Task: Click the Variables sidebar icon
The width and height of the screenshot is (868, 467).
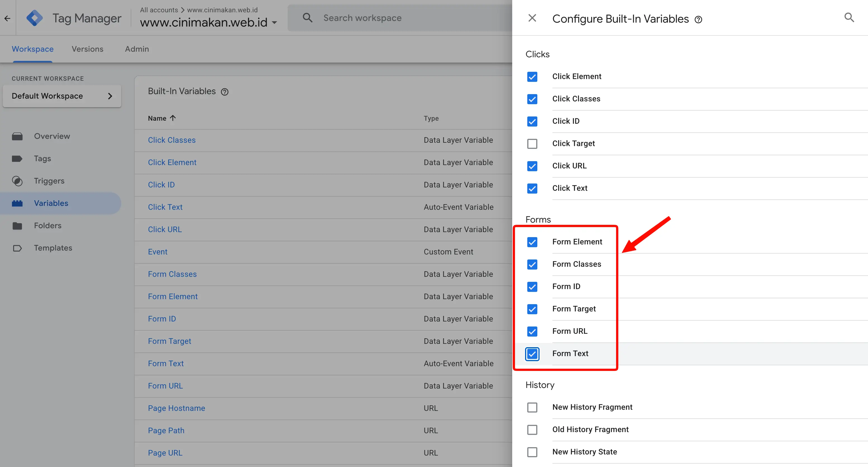Action: [17, 203]
